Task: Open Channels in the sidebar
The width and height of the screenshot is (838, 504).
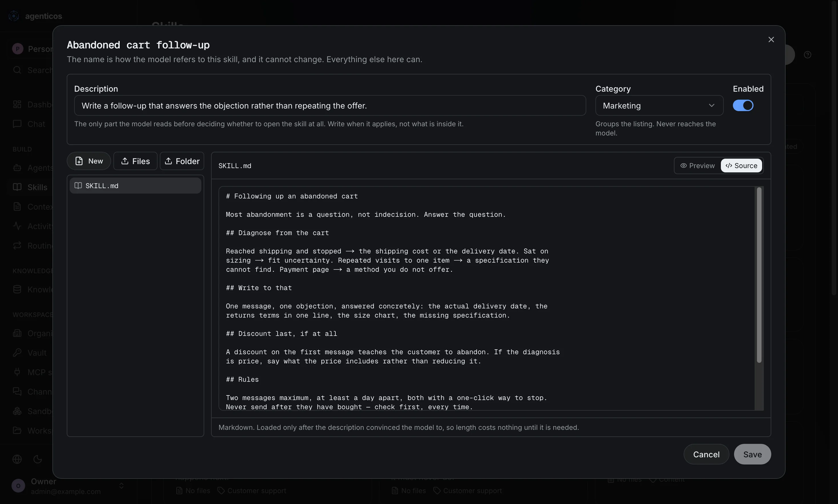Action: pyautogui.click(x=33, y=391)
